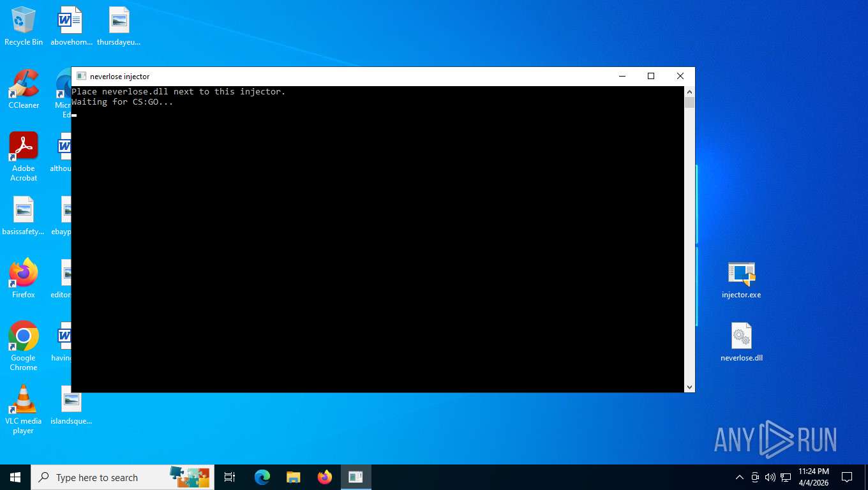
Task: Select the islandsque... image file icon
Action: click(71, 406)
